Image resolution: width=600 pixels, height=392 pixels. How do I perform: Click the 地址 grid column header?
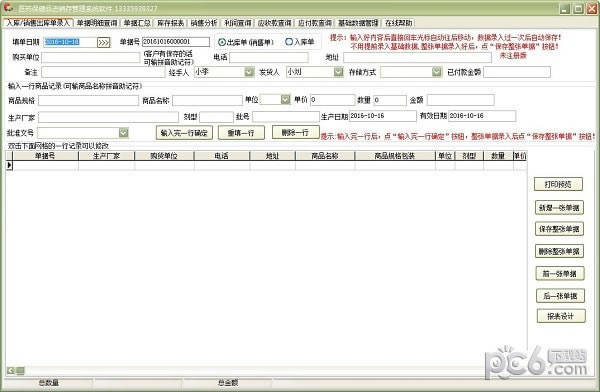(272, 156)
